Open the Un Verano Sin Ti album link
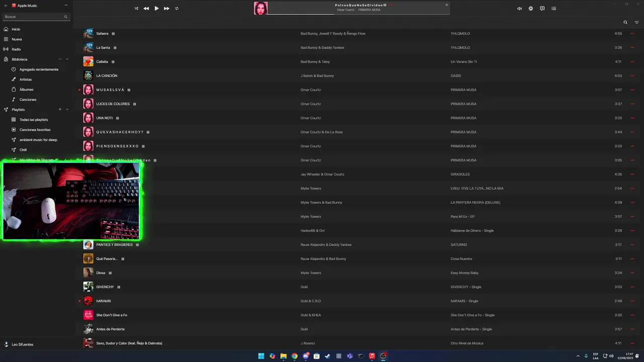 [464, 62]
